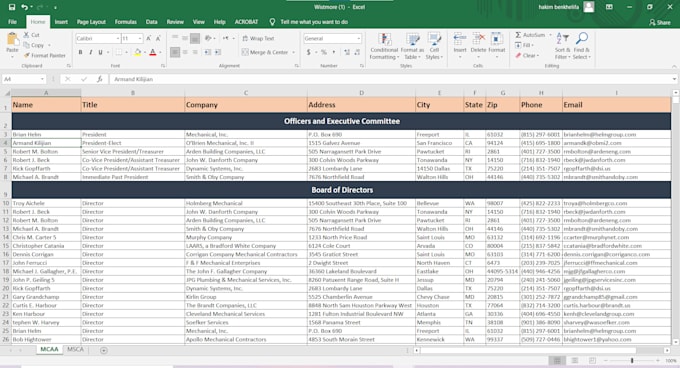
Task: Click the zoom slider handle
Action: point(632,361)
